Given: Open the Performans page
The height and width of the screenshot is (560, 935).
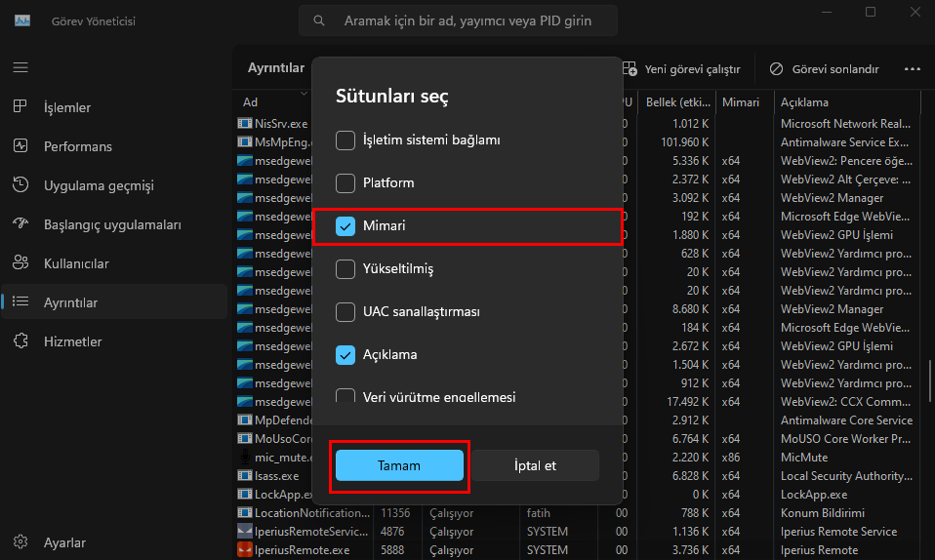Looking at the screenshot, I should pos(114,146).
